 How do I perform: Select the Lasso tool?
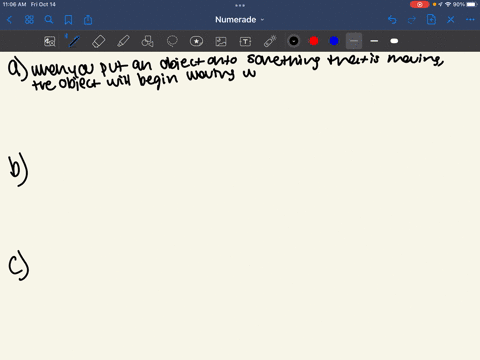coord(172,41)
